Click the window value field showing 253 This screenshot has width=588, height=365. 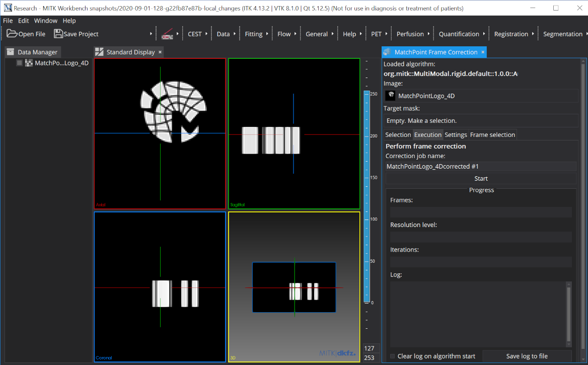[x=371, y=358]
